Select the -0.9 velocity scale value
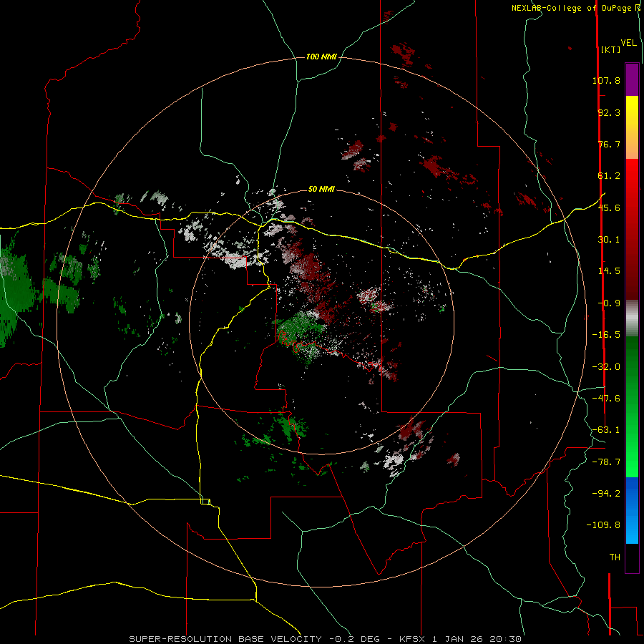The image size is (644, 644). (x=609, y=303)
